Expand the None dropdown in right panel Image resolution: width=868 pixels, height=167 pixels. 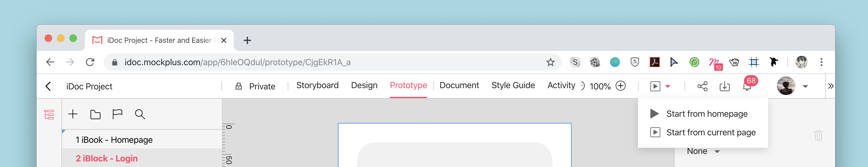704,151
